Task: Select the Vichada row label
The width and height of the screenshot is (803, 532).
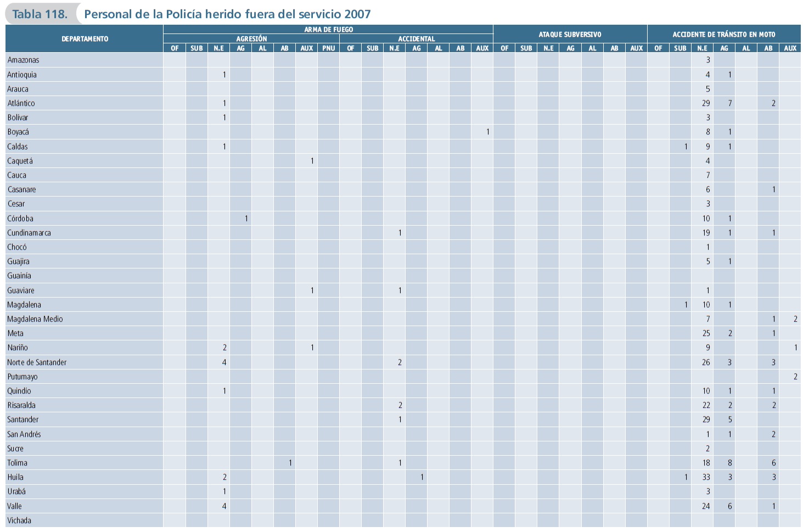Action: [x=19, y=520]
